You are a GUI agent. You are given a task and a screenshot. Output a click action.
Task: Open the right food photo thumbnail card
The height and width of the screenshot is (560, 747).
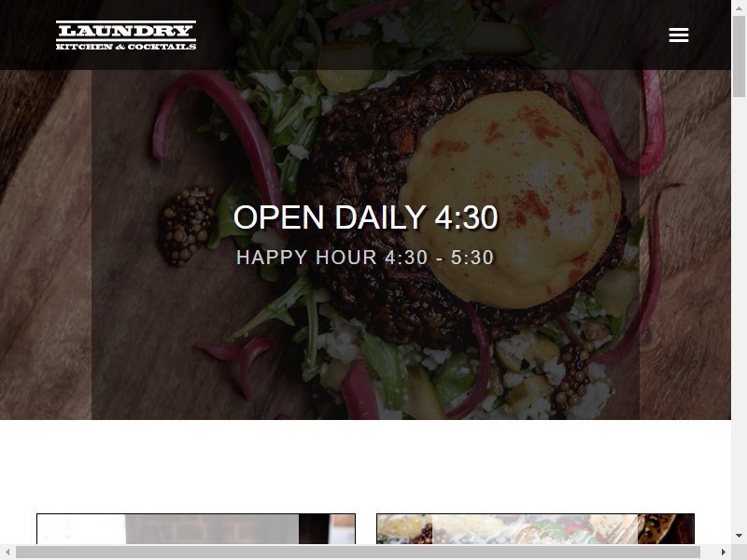(535, 528)
